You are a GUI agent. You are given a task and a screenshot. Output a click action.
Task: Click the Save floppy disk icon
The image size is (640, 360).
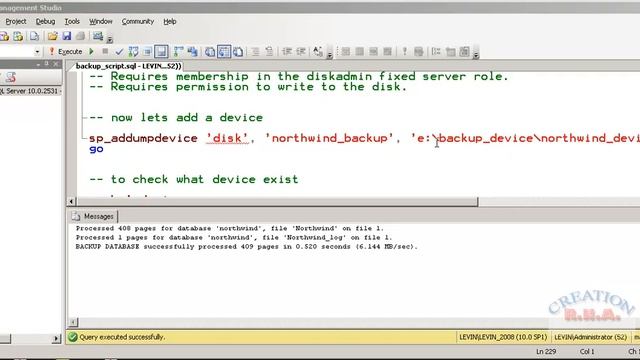click(x=67, y=36)
